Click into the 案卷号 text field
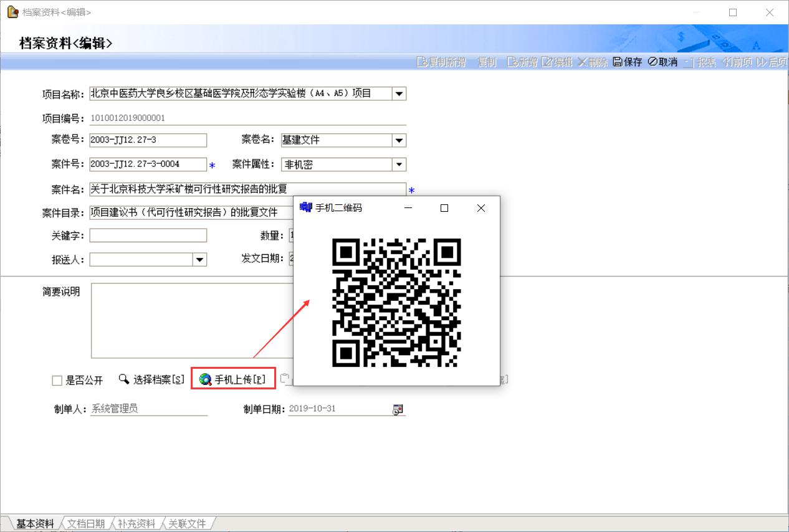The image size is (789, 532). [148, 140]
